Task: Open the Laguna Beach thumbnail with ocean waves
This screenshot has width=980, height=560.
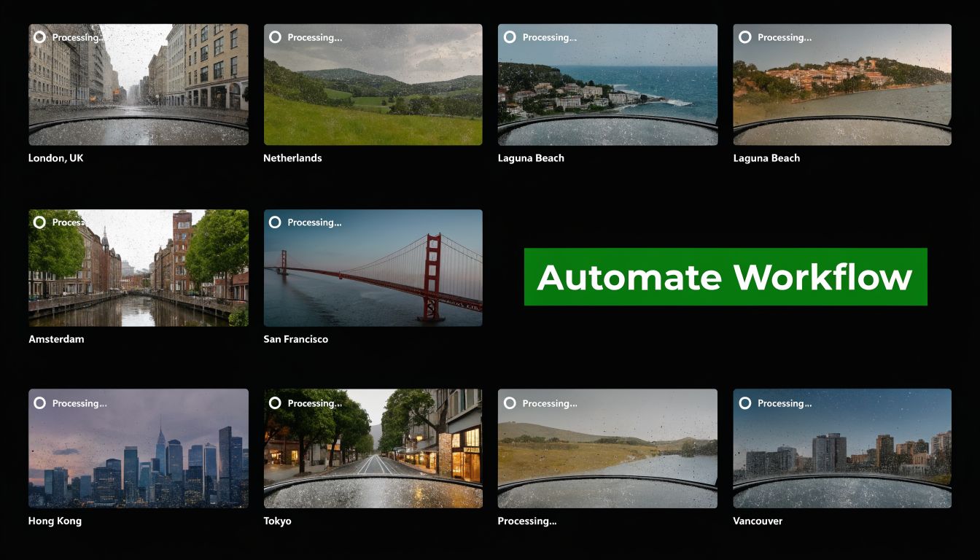Action: point(607,85)
